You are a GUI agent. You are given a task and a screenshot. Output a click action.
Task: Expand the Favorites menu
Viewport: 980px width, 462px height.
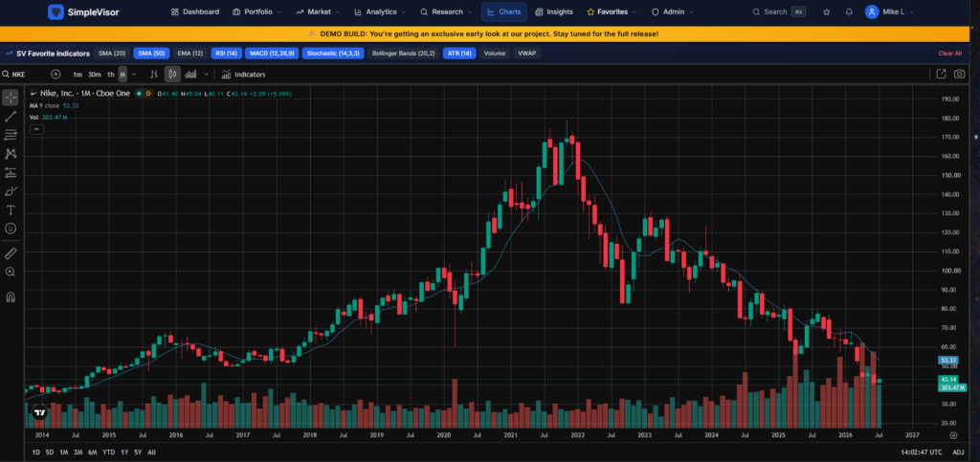coord(612,11)
